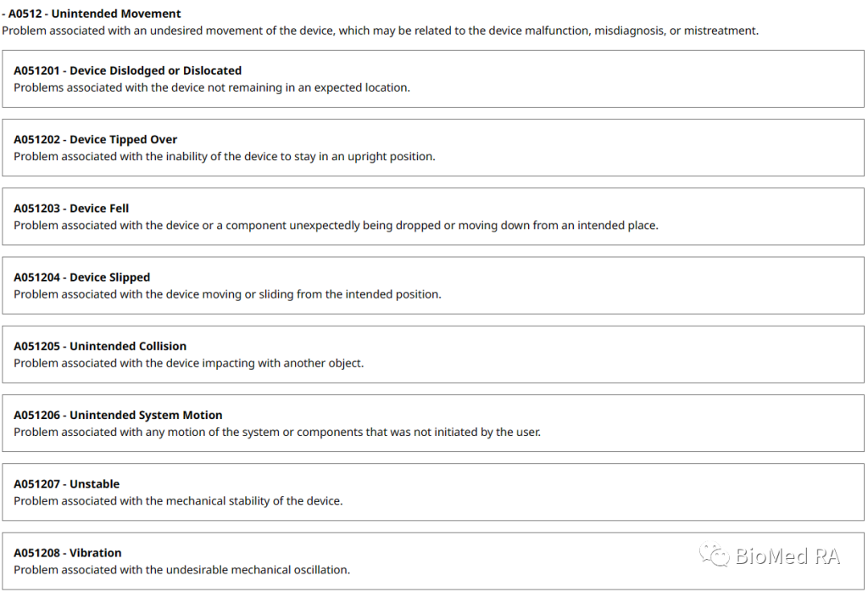Open the A051204 Device Slipped entry
The image size is (868, 592).
81,277
